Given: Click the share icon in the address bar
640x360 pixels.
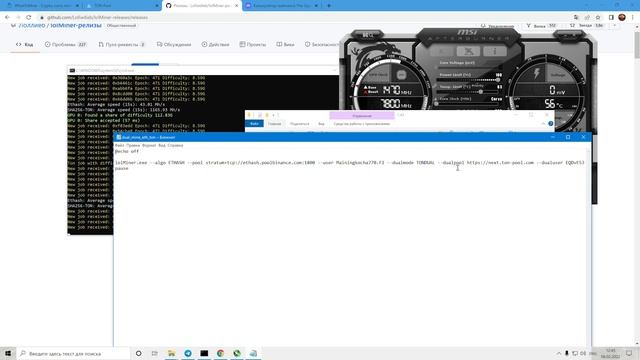Looking at the screenshot, I should click(587, 18).
